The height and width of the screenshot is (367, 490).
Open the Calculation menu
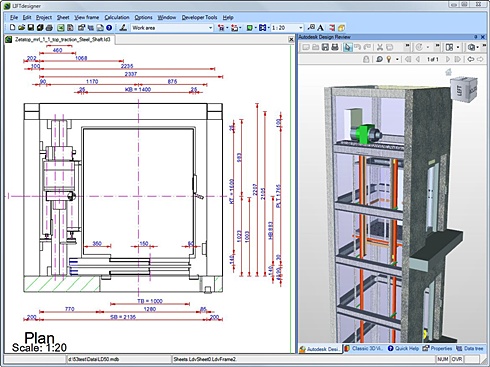pyautogui.click(x=117, y=17)
